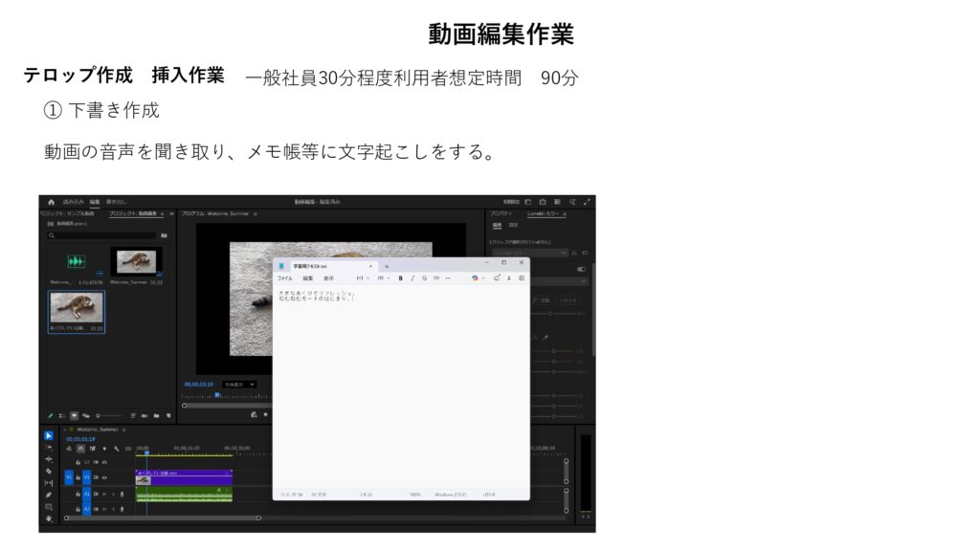
Task: Switch to the Lumetri カラー tab
Action: pyautogui.click(x=545, y=213)
